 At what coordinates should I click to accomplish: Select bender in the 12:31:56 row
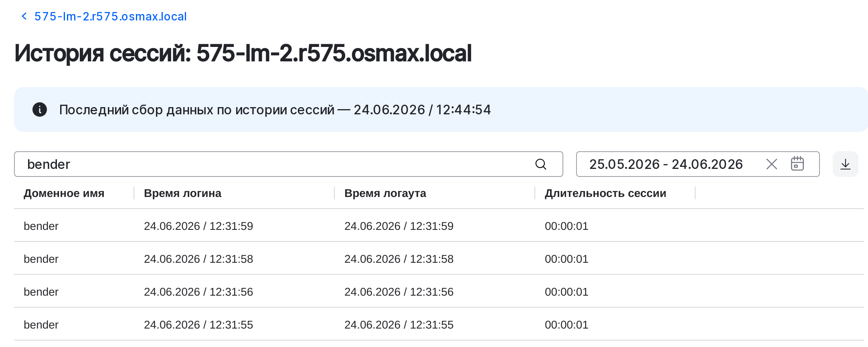click(41, 292)
